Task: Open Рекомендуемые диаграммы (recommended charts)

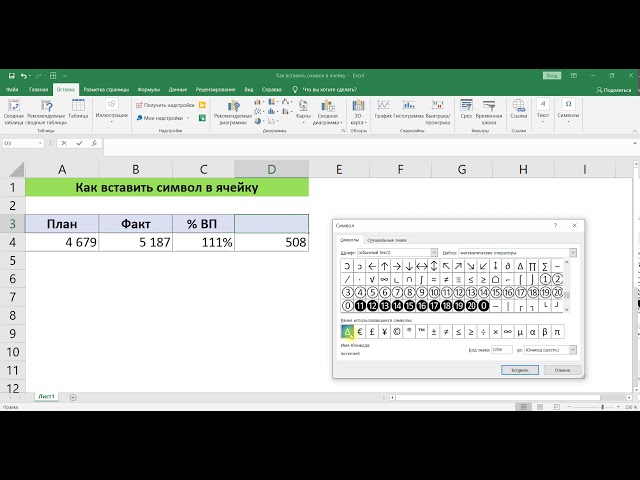Action: [x=233, y=112]
